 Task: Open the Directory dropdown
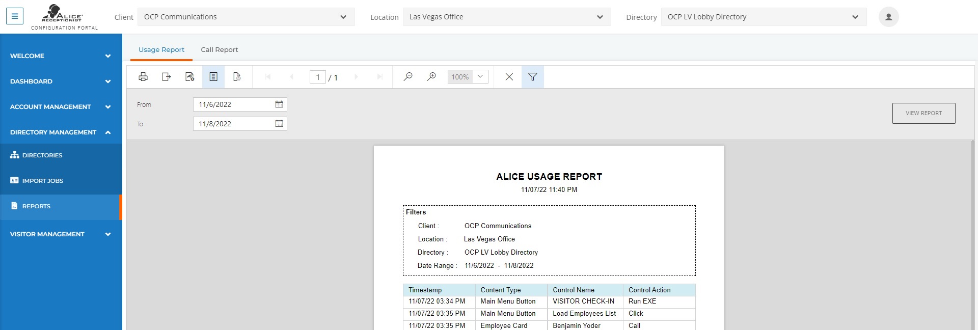[764, 17]
